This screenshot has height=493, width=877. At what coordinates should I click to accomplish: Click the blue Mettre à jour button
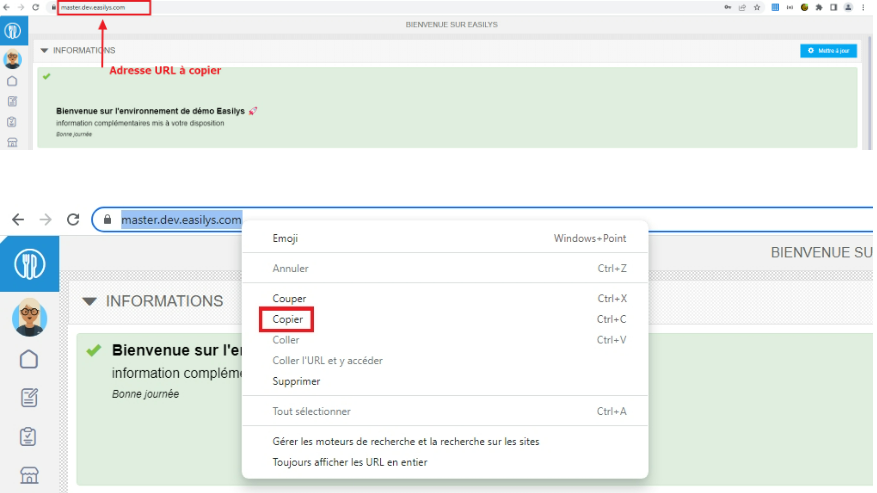pos(828,50)
